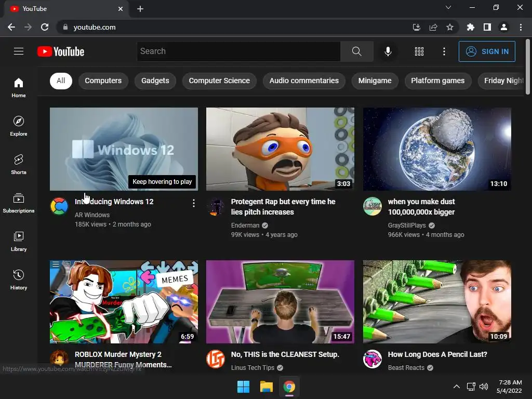Select the Computers filter chip
The width and height of the screenshot is (532, 399).
click(x=103, y=81)
